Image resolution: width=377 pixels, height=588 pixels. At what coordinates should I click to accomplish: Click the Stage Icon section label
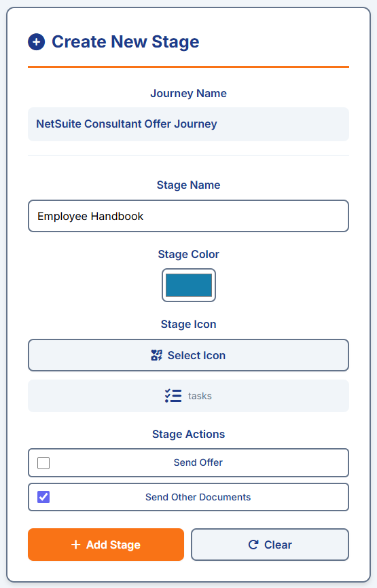189,324
